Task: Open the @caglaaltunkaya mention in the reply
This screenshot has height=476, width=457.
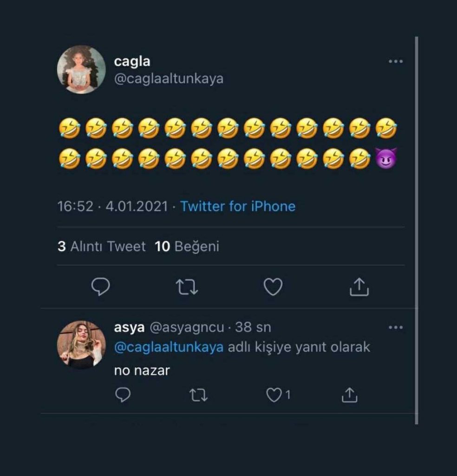Action: click(169, 348)
